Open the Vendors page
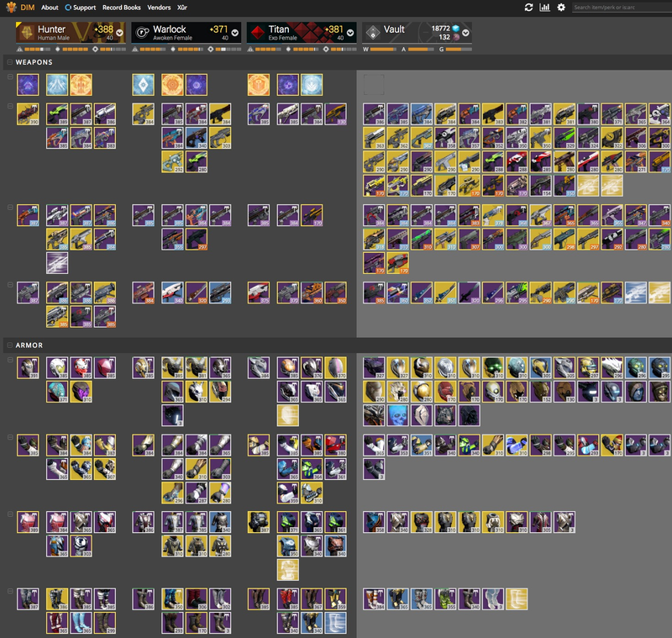The height and width of the screenshot is (638, 672). click(x=159, y=8)
